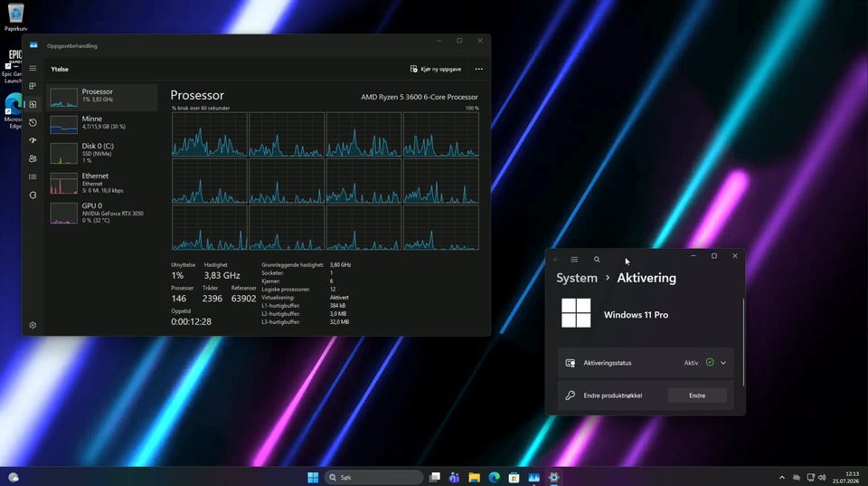Select the Epic Games Launcher desktop icon

point(12,66)
